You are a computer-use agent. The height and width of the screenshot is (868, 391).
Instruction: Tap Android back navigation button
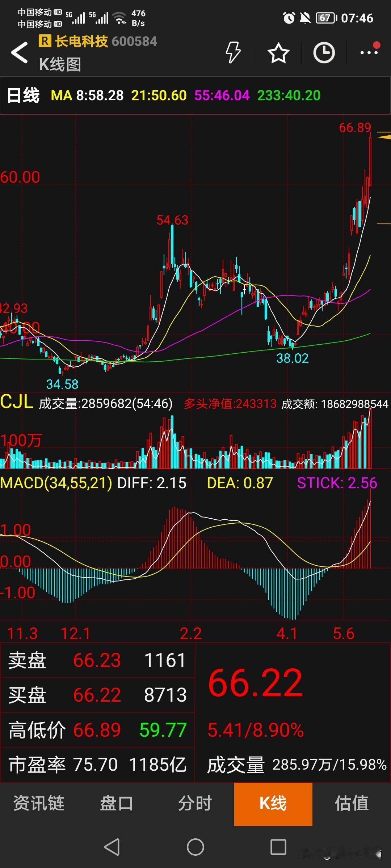point(112,847)
